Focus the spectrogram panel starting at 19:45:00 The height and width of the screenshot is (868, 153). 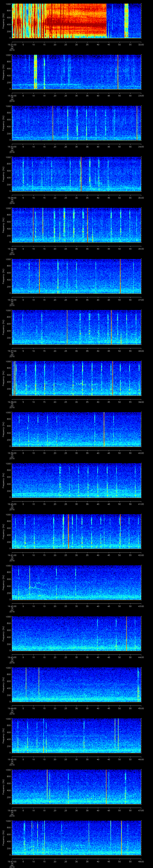pos(76,736)
